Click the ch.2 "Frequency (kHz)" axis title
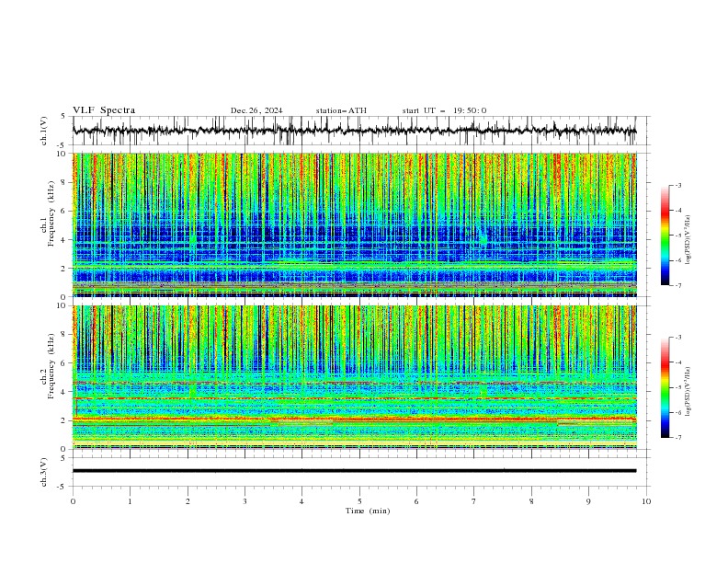The width and height of the screenshot is (728, 563). click(51, 364)
